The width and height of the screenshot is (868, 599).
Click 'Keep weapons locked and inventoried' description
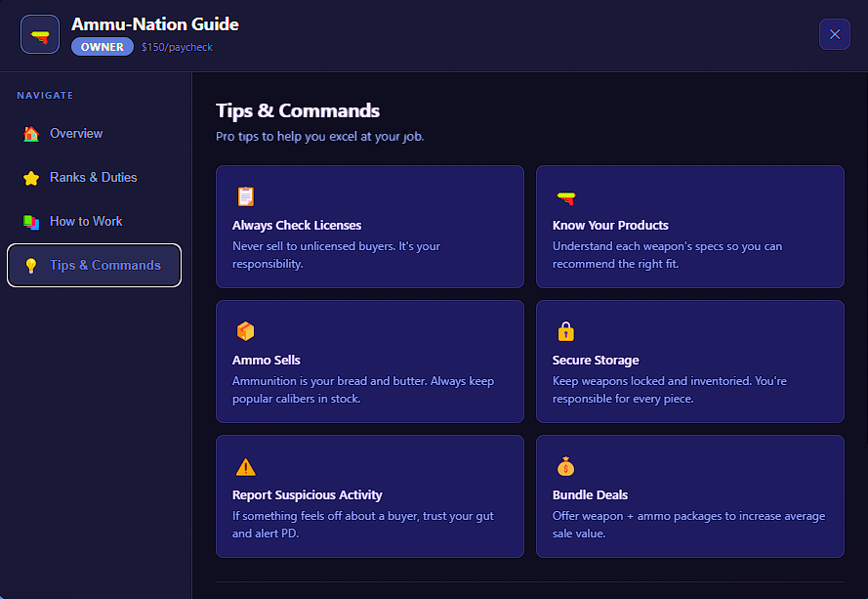point(669,390)
